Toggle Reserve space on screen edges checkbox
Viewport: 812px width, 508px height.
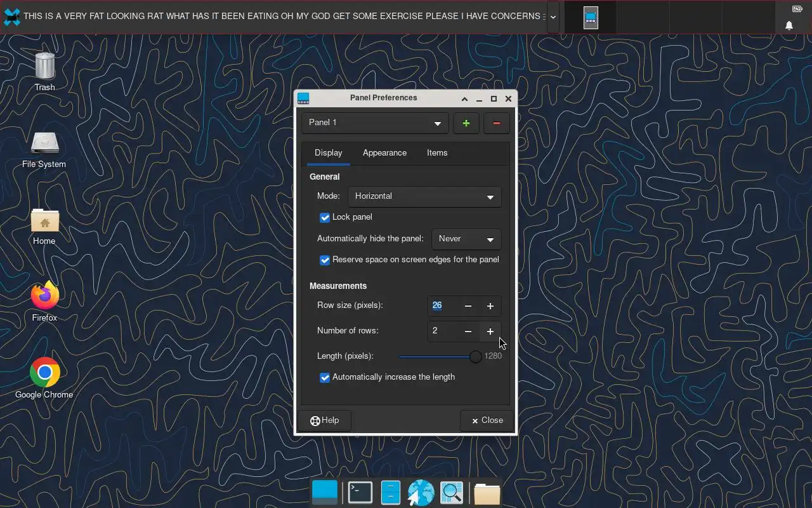click(325, 260)
